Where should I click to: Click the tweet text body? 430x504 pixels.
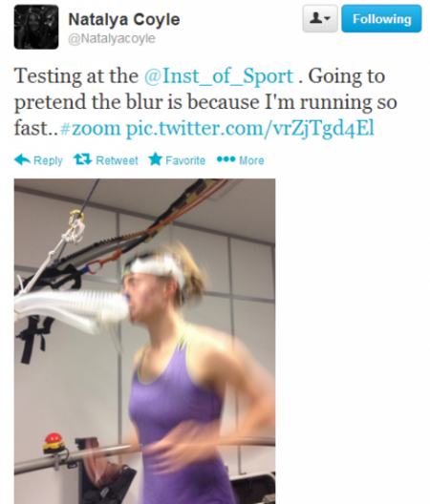pos(205,102)
